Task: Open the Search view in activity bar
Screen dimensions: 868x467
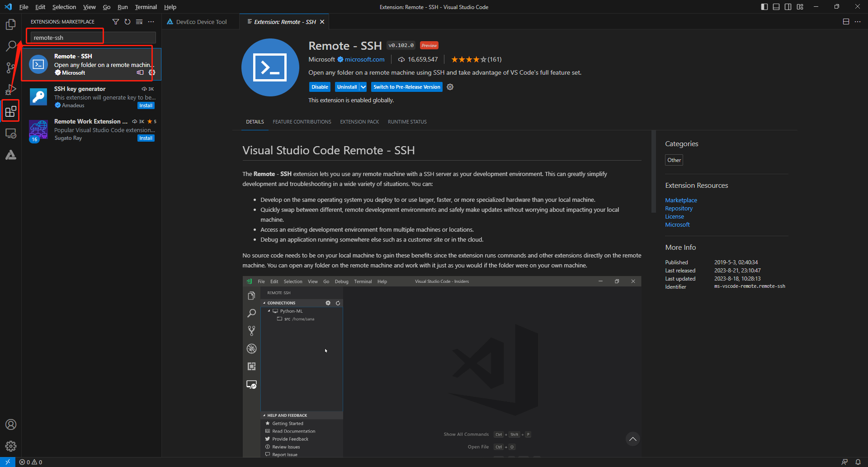Action: point(11,46)
